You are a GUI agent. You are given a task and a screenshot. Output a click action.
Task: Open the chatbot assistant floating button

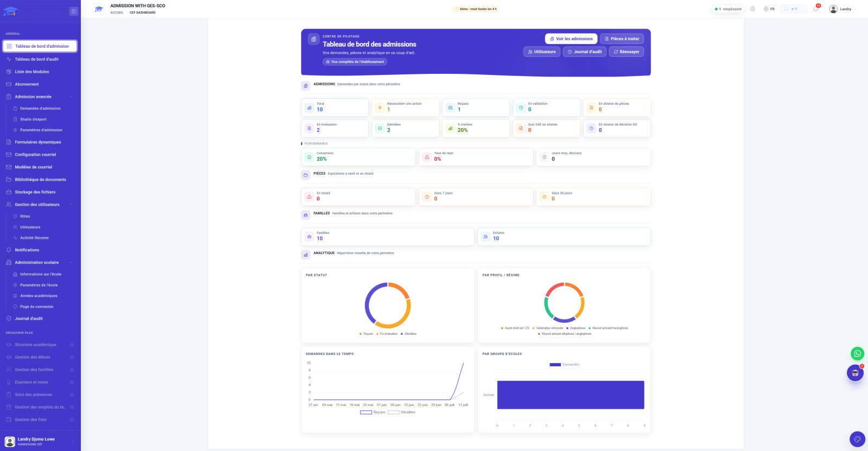(x=855, y=373)
